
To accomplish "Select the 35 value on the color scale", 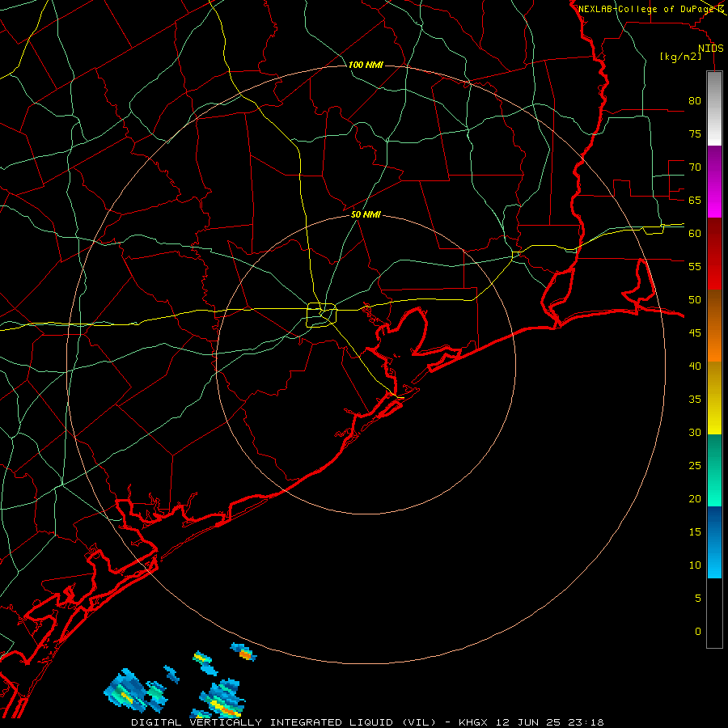I will coord(695,400).
